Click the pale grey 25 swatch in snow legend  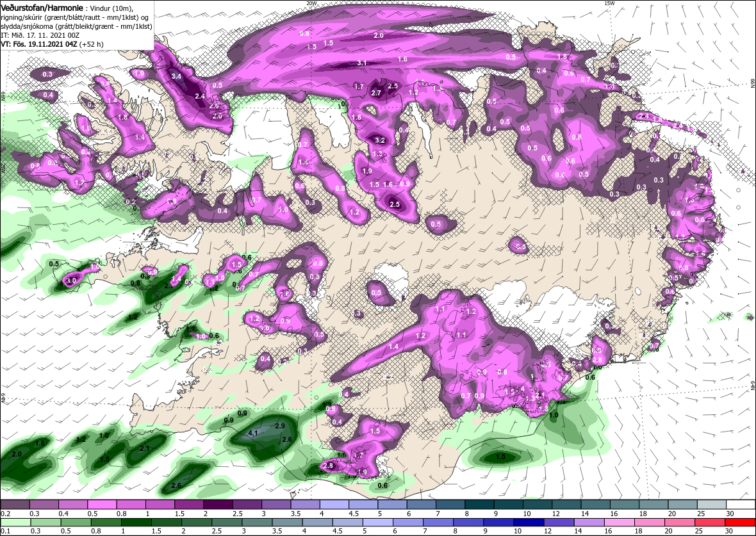712,504
